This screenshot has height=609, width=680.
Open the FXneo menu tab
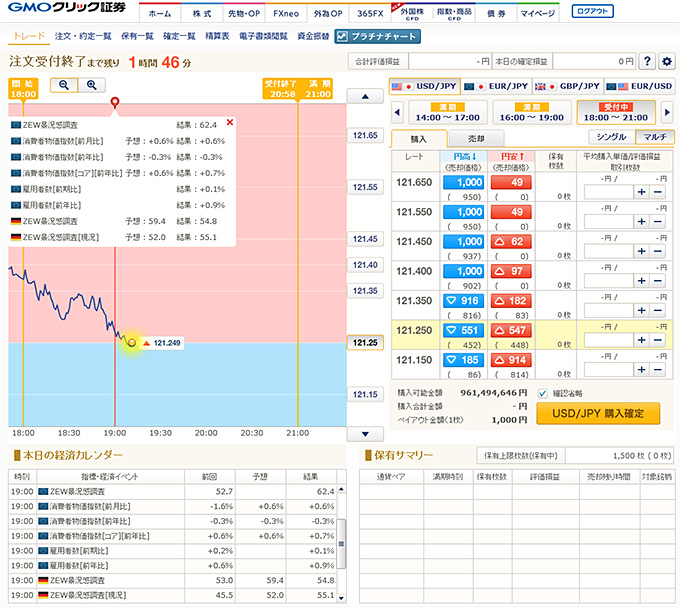tap(290, 14)
